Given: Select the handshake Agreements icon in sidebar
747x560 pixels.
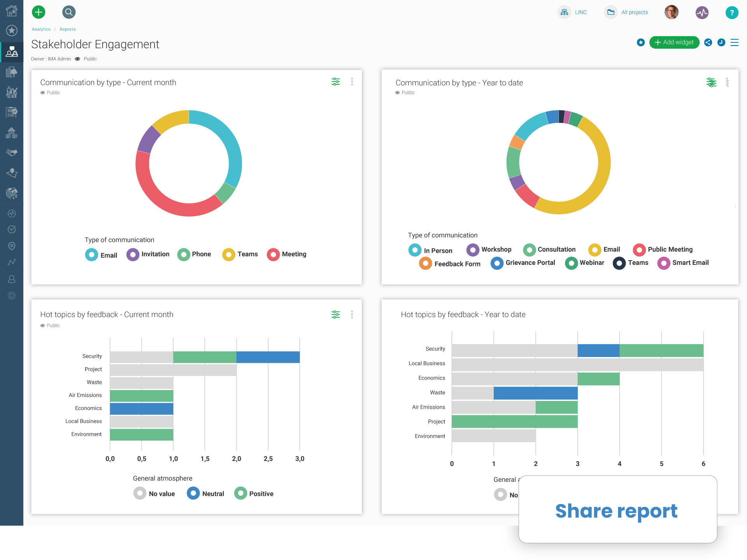Looking at the screenshot, I should (x=12, y=152).
